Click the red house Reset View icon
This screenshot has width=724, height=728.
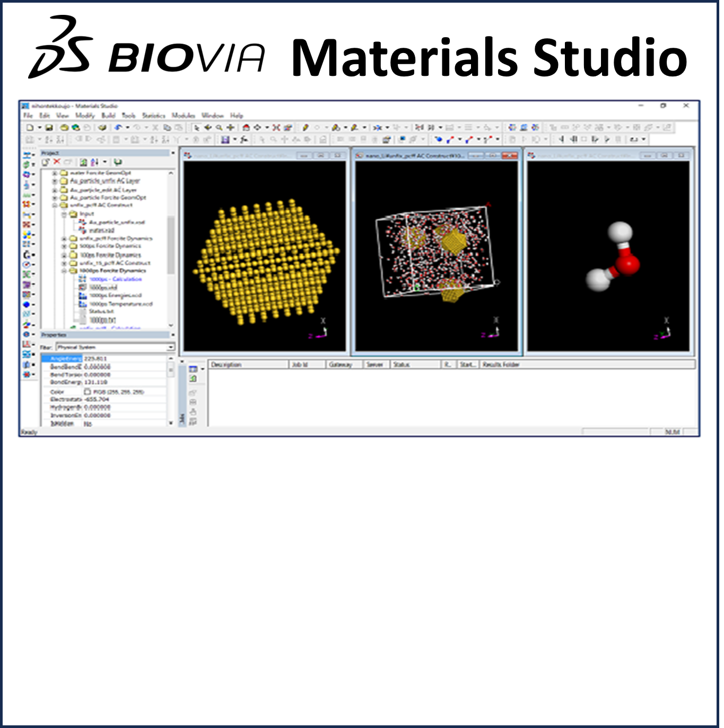tap(246, 128)
